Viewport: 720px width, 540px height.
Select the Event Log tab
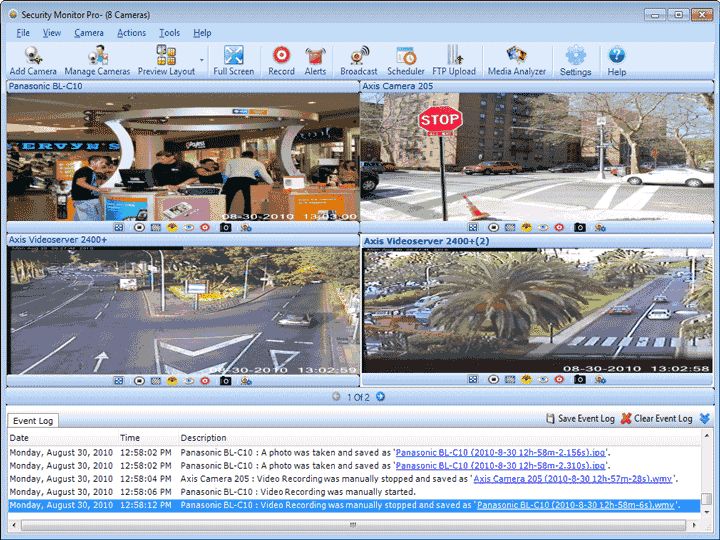(33, 421)
